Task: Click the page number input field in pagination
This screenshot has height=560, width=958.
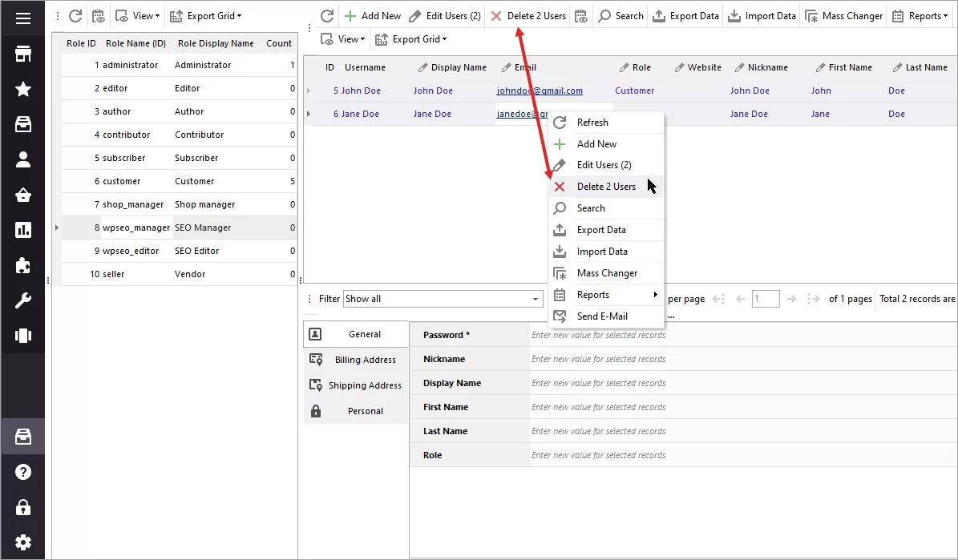Action: click(x=765, y=298)
